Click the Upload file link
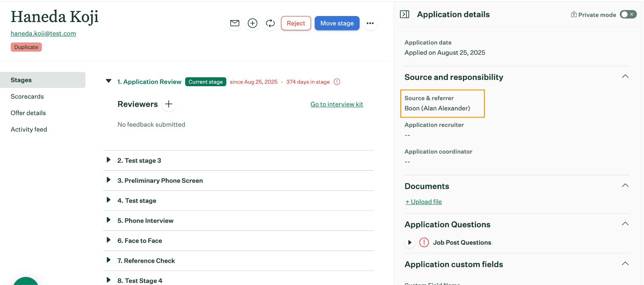This screenshot has height=285, width=644. coord(424,202)
